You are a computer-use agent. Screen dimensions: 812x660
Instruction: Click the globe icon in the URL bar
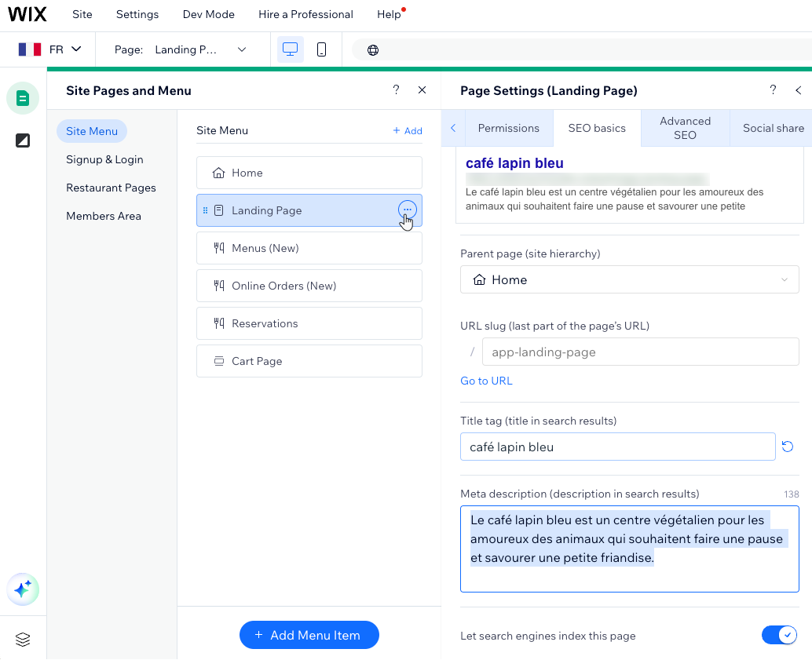click(373, 50)
